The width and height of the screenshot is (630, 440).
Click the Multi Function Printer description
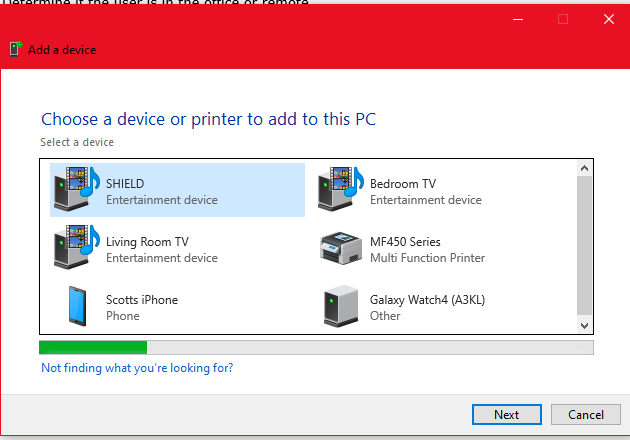click(428, 258)
